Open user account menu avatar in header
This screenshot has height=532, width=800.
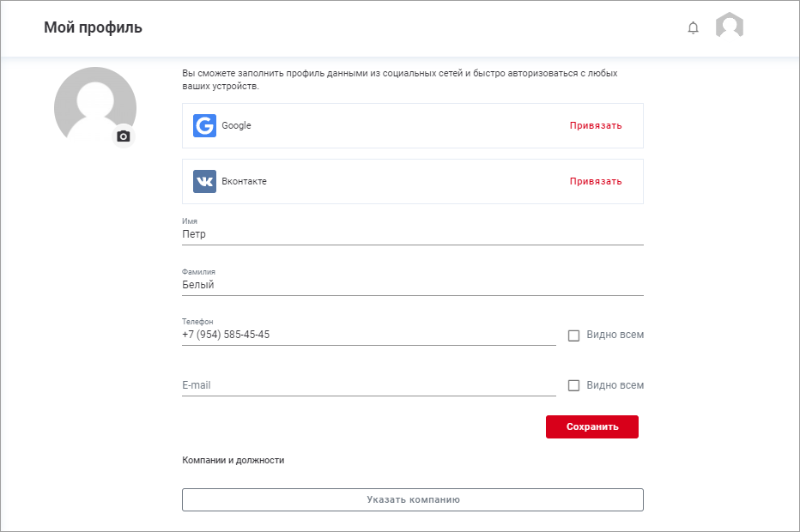click(730, 27)
